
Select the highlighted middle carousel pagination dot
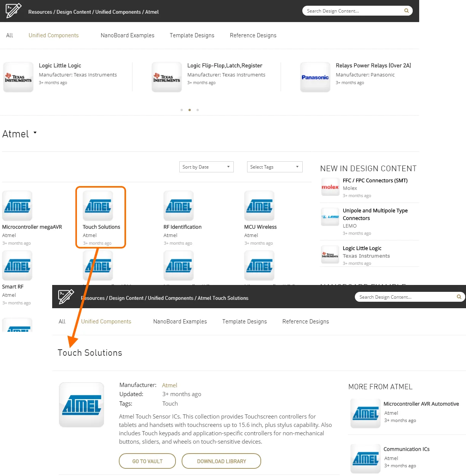click(x=190, y=110)
